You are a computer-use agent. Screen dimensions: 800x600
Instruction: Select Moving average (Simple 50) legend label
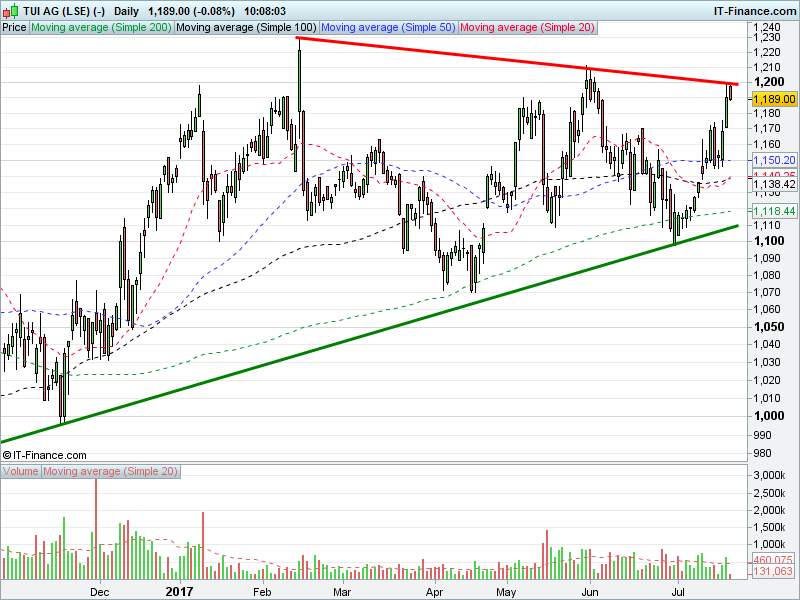[388, 28]
